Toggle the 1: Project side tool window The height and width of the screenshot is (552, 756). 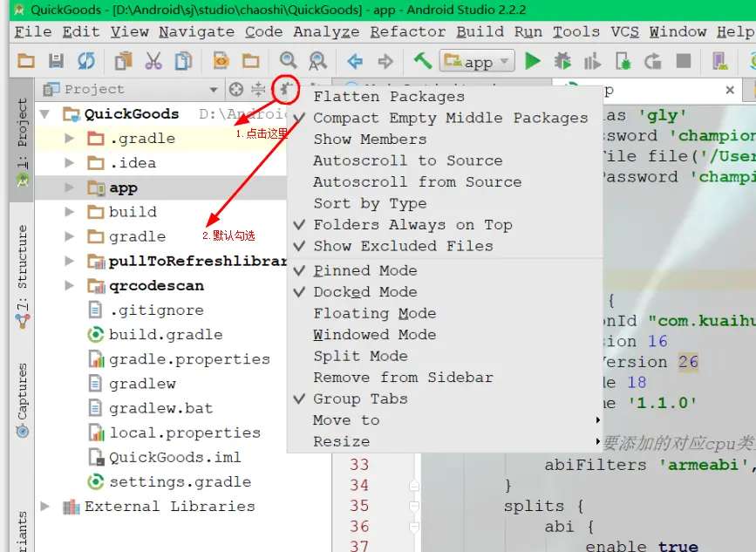pyautogui.click(x=22, y=142)
